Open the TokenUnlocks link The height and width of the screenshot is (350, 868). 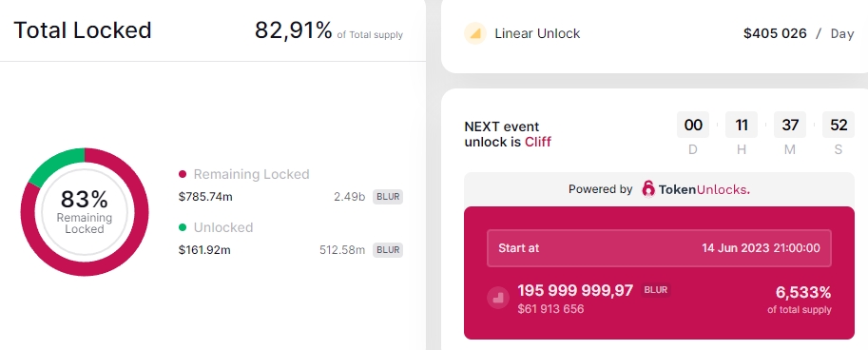(x=696, y=189)
